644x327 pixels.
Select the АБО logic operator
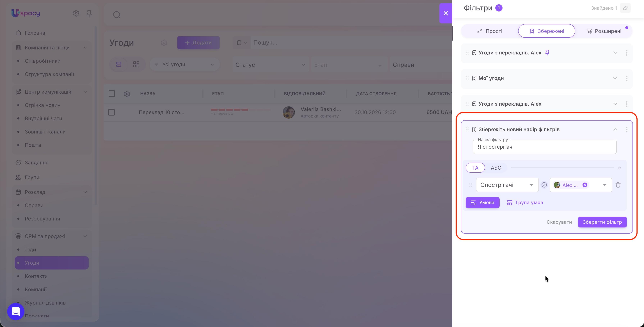(x=496, y=168)
